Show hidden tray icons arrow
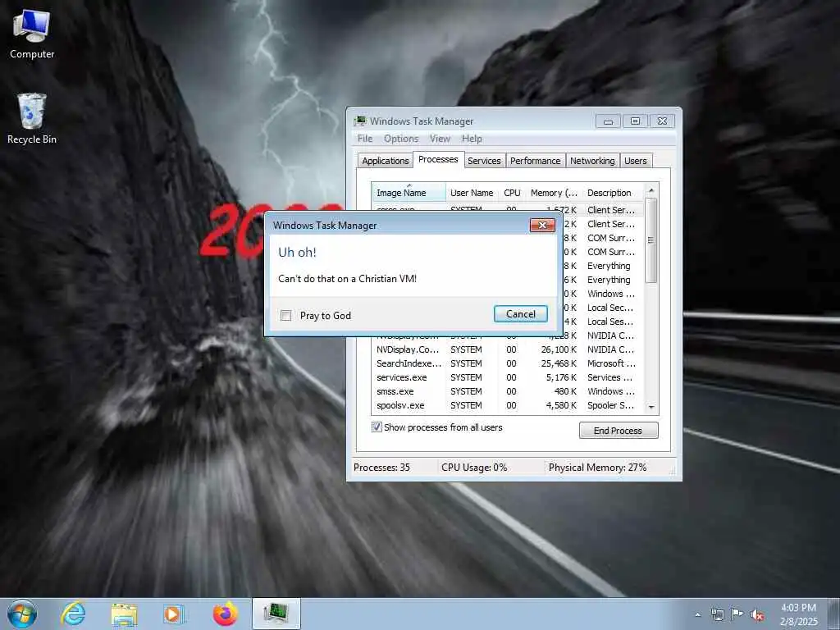840x630 pixels. 697,614
